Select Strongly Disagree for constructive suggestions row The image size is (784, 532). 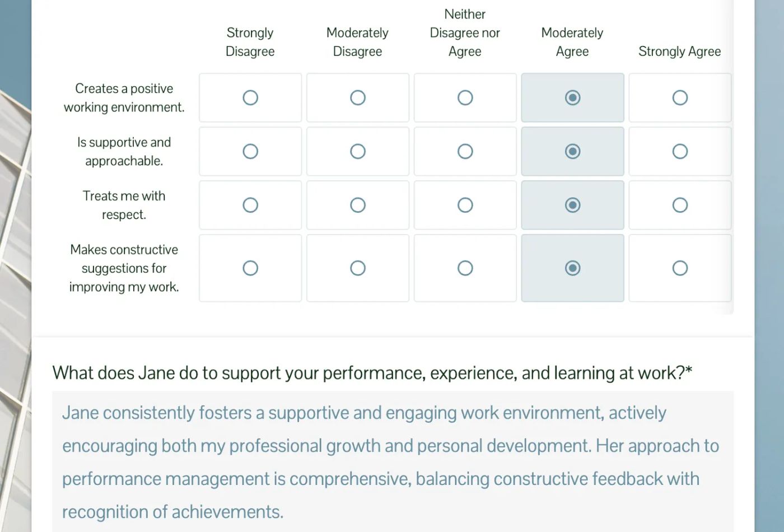coord(250,268)
